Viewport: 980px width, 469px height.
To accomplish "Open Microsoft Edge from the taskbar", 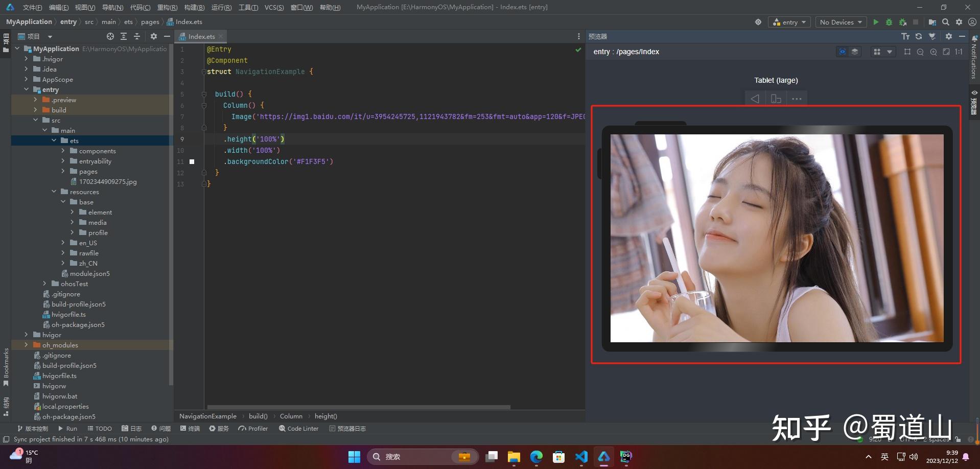I will [x=536, y=457].
